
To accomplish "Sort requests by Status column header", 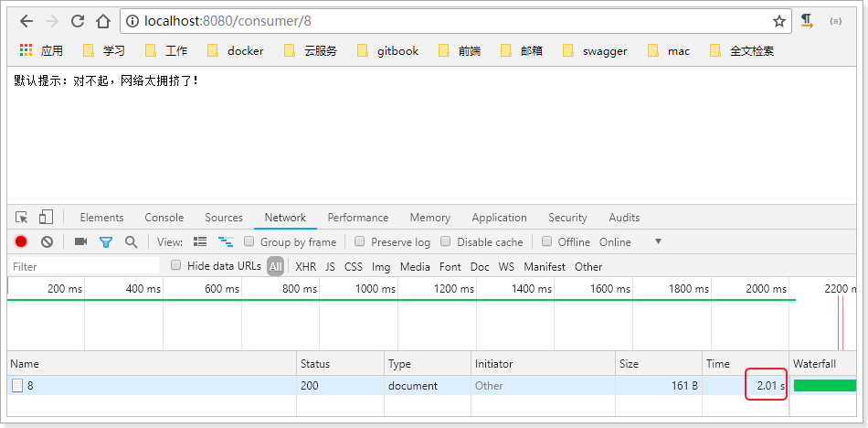I will (x=315, y=364).
